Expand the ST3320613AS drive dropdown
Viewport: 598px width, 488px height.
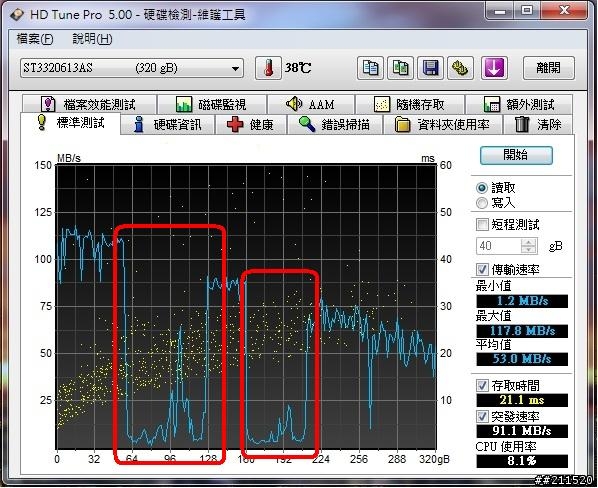(235, 69)
